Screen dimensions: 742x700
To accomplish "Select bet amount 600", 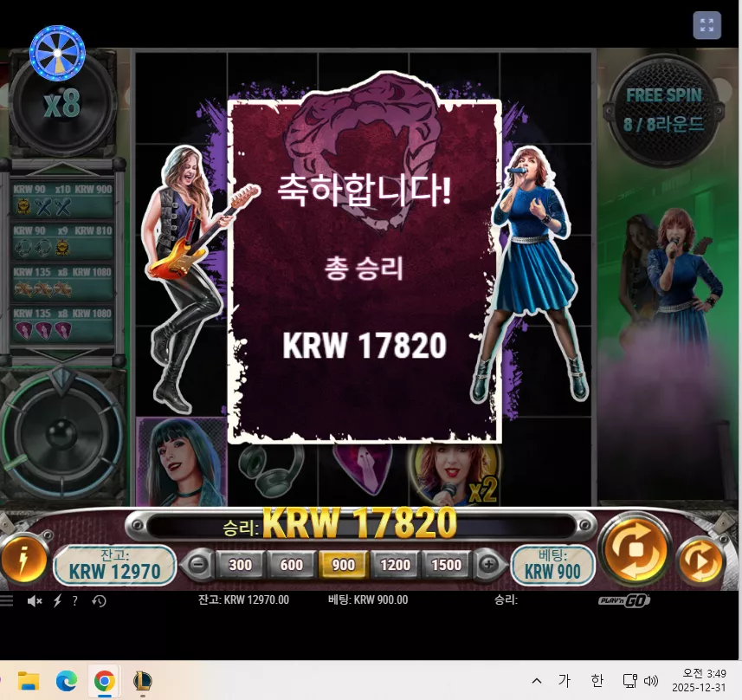I will pyautogui.click(x=292, y=565).
